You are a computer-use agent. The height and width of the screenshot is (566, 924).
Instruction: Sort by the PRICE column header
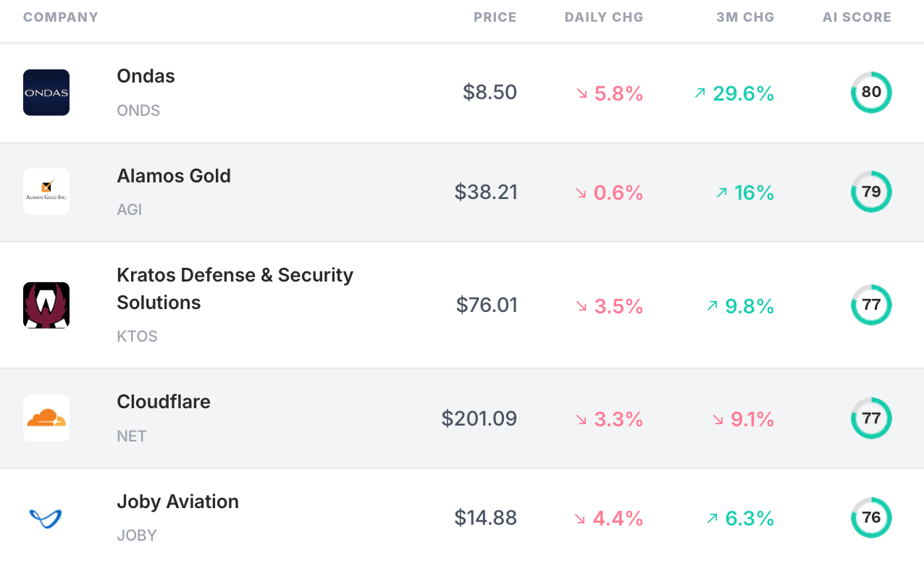point(495,17)
